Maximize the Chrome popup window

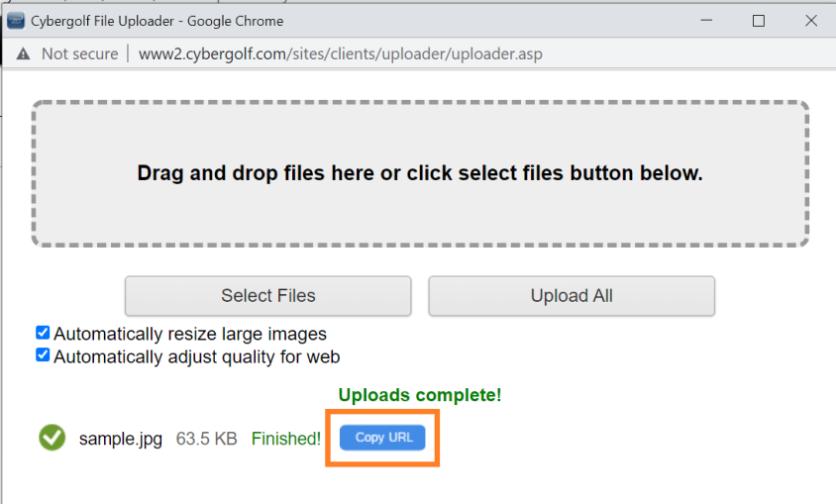(x=758, y=21)
